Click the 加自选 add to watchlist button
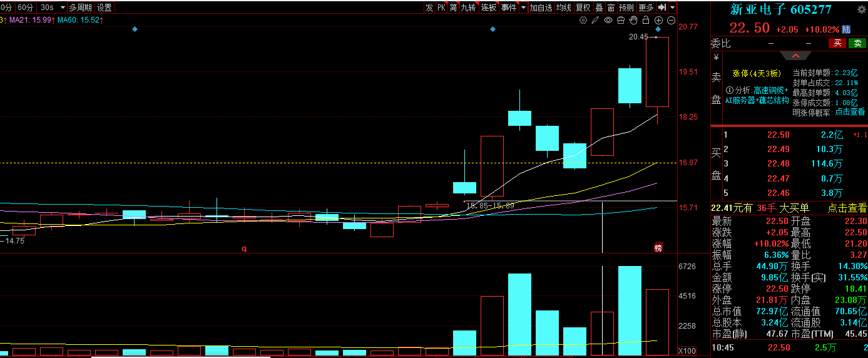868x358 pixels. click(541, 8)
